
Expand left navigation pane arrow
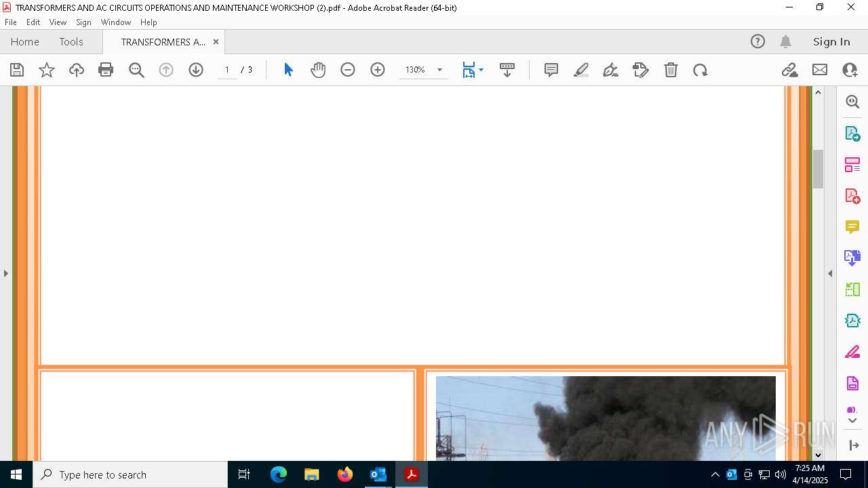(6, 273)
